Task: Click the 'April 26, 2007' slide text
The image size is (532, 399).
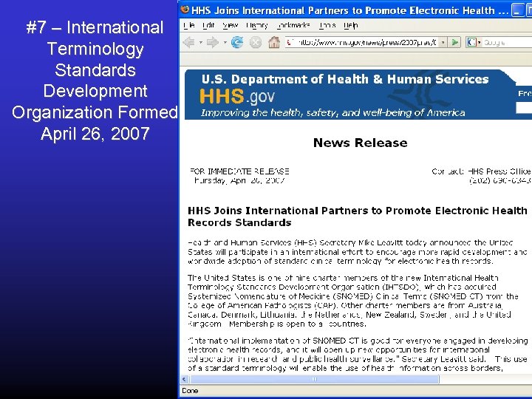Action: (95, 133)
